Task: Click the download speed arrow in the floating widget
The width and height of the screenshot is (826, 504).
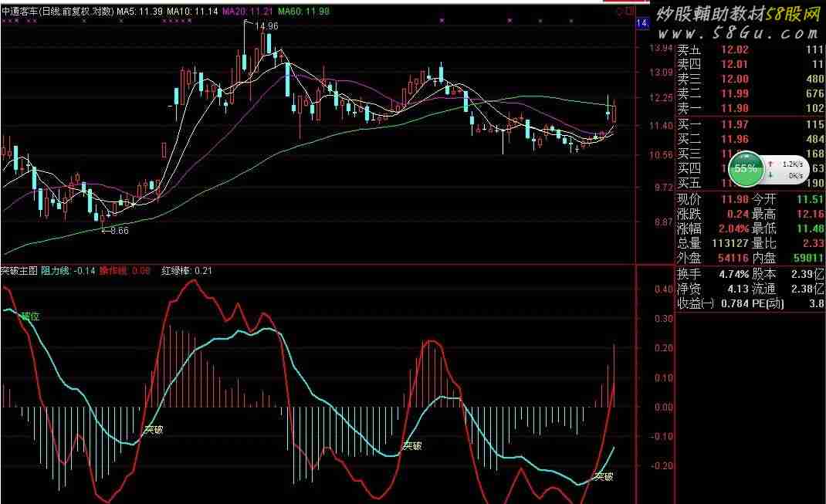Action: tap(771, 176)
